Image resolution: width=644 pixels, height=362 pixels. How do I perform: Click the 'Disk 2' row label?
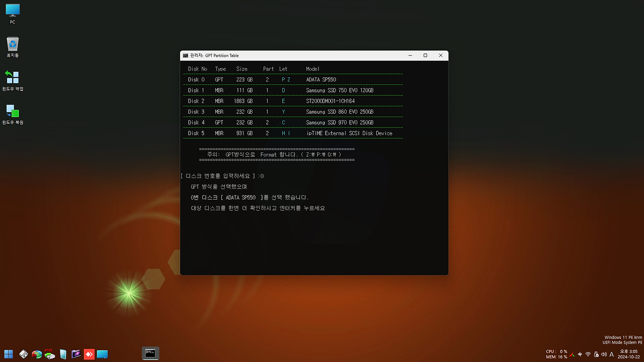(196, 101)
